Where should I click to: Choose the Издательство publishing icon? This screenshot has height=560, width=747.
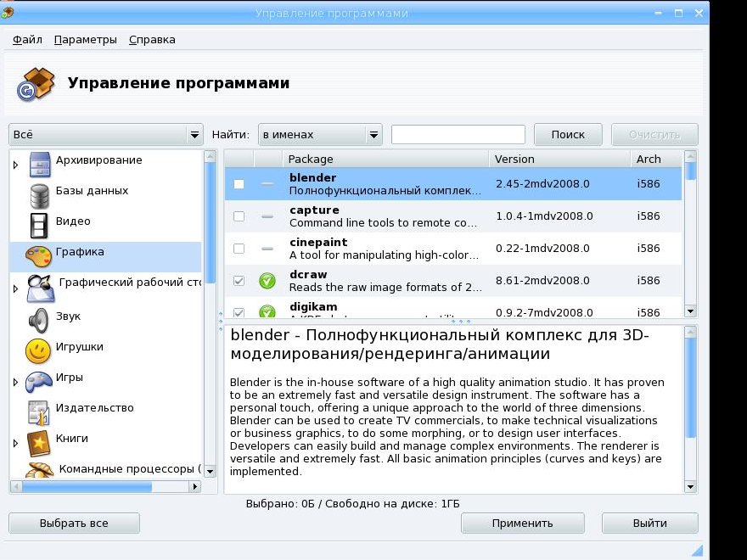38,412
